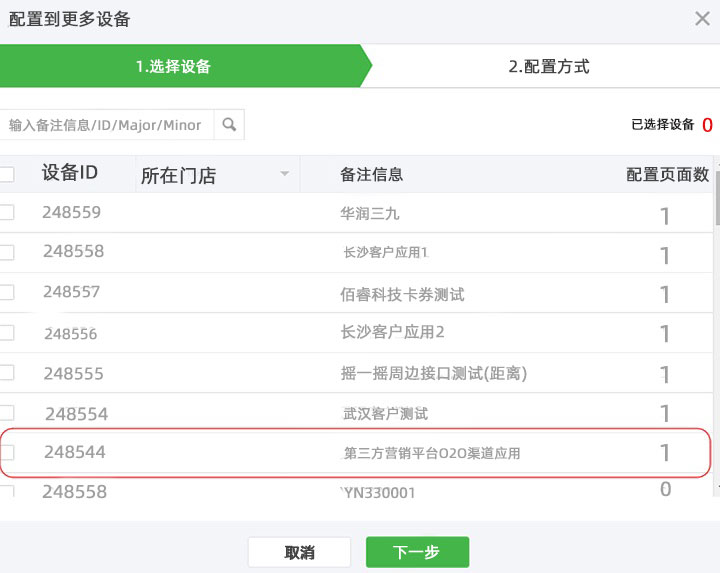Switch to step 1.选择设备
720x573 pixels.
coord(174,67)
